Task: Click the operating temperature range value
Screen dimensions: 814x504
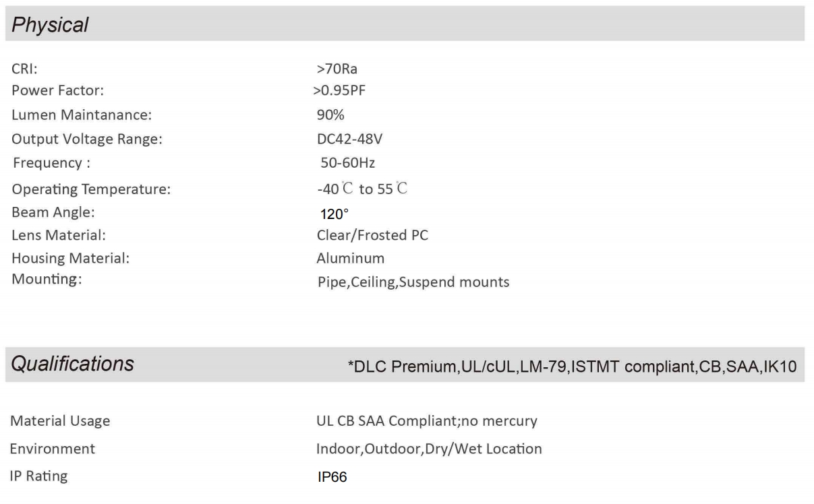Action: tap(361, 189)
